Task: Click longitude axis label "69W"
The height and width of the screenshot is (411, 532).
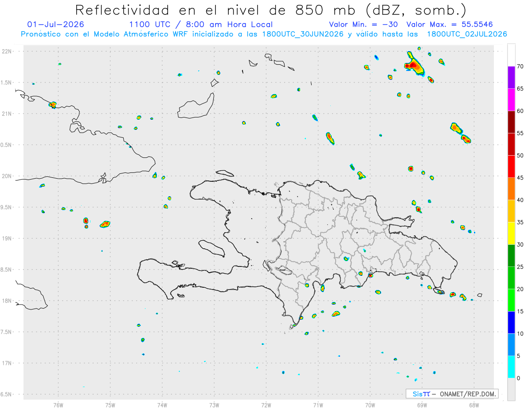Action: [x=422, y=404]
